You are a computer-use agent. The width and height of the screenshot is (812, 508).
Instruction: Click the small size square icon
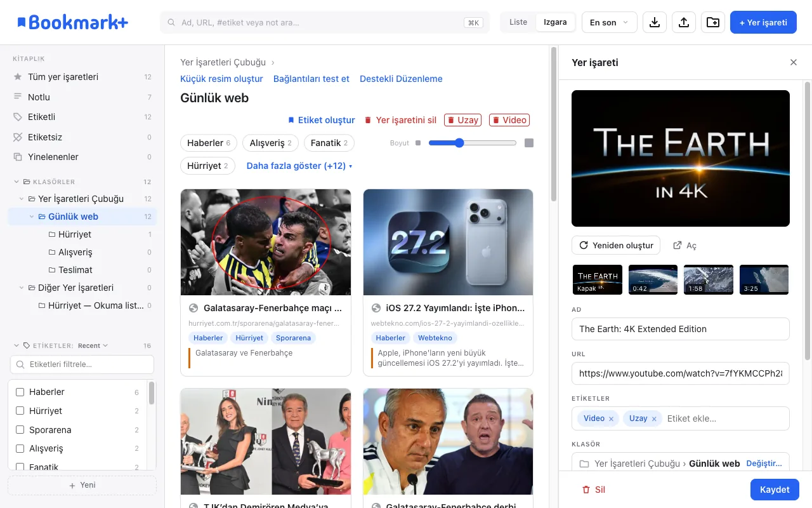(x=417, y=143)
